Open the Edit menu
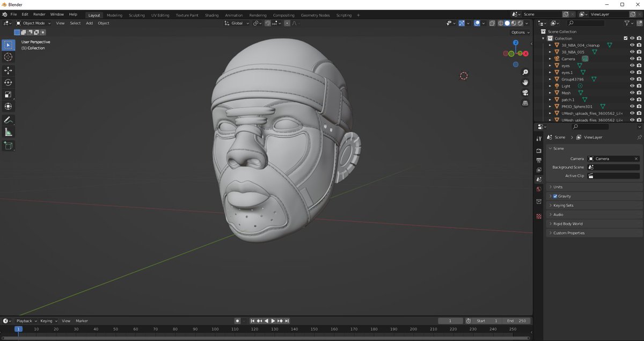644x341 pixels. [x=25, y=14]
